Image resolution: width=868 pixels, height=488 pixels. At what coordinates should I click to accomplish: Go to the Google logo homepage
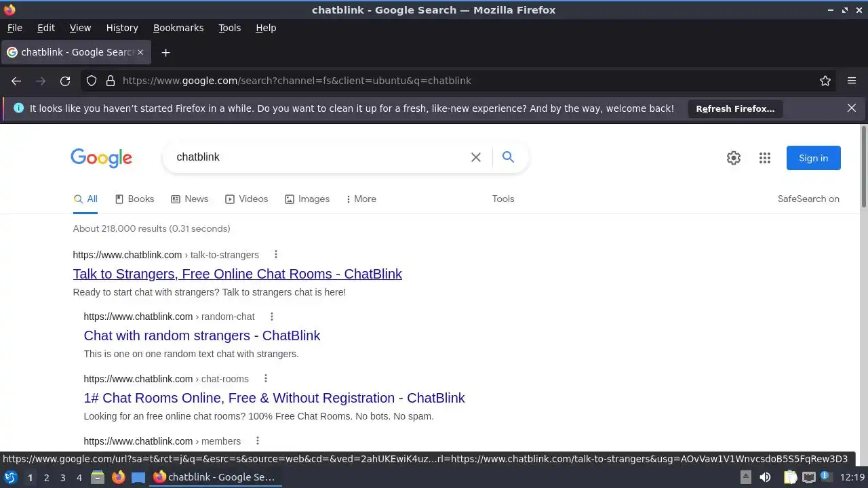point(101,158)
